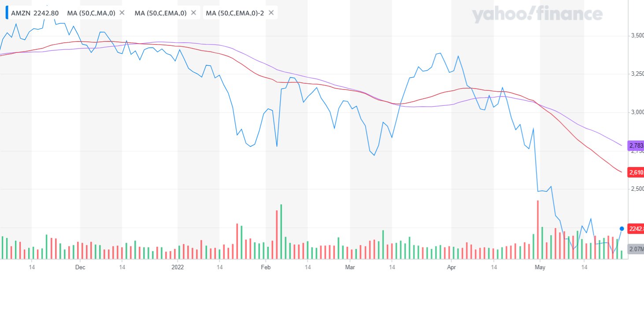Click the blue AMZN color bar
Image resolution: width=644 pixels, height=312 pixels.
click(7, 12)
